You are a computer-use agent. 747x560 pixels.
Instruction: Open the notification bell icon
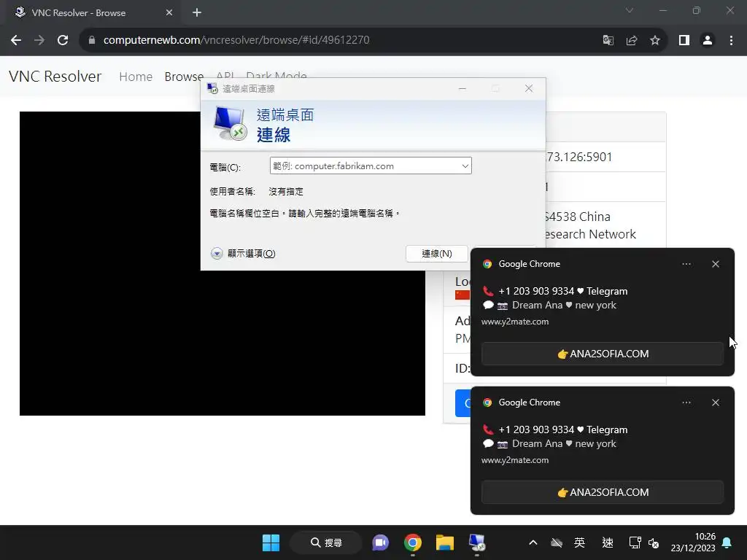pyautogui.click(x=727, y=542)
